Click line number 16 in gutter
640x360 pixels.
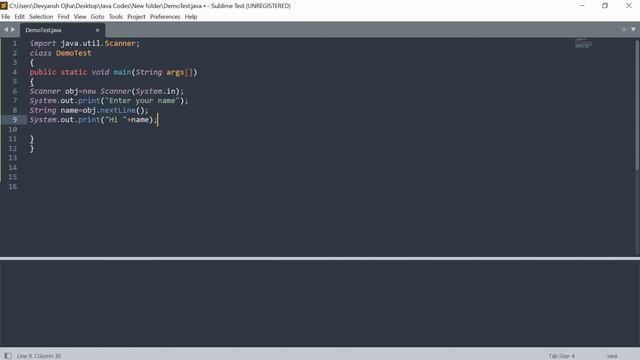coord(13,187)
